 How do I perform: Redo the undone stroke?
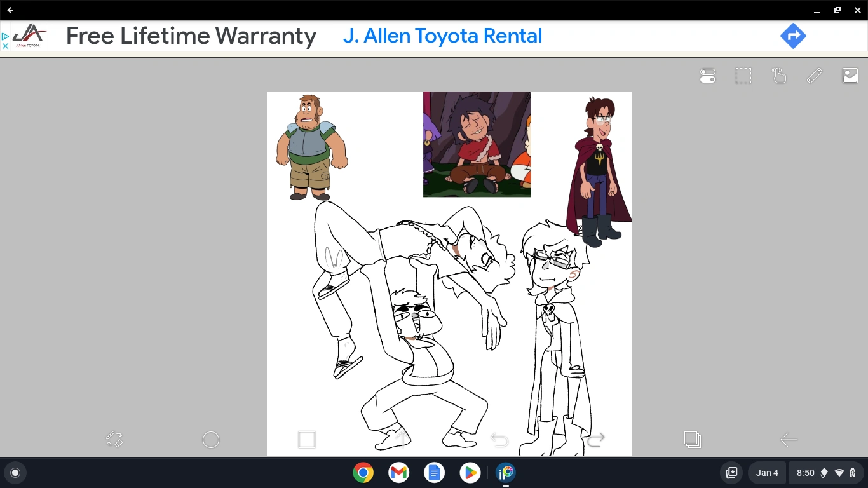point(596,439)
